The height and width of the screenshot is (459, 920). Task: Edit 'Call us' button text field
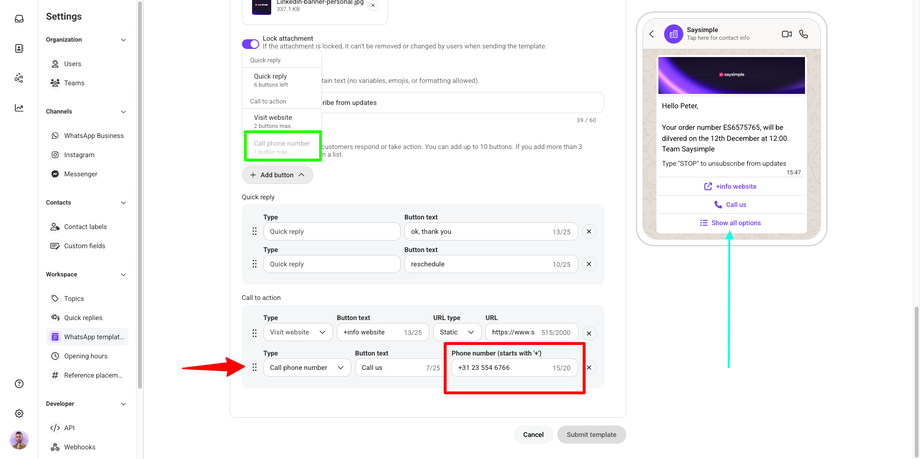400,367
